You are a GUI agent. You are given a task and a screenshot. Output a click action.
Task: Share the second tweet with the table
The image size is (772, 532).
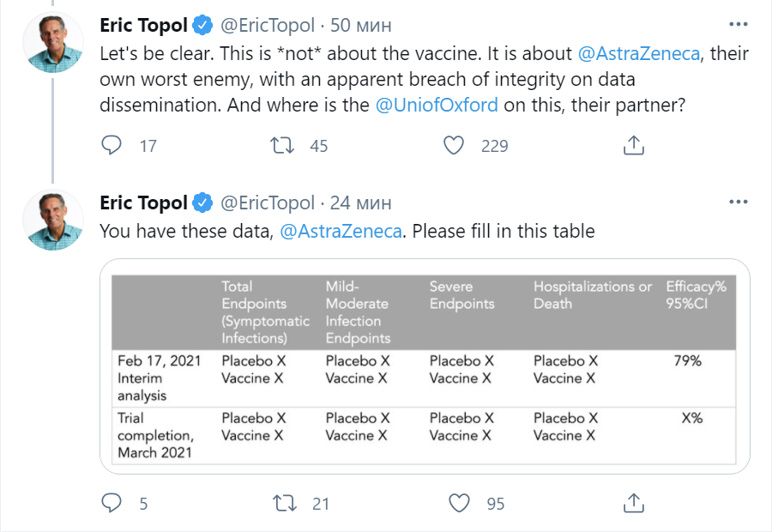pos(634,503)
